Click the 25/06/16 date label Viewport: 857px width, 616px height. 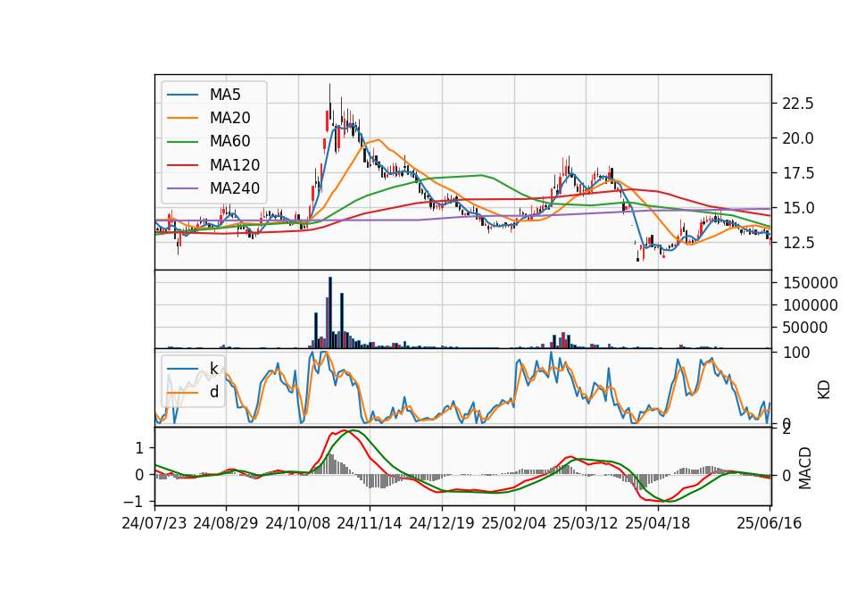(x=770, y=523)
